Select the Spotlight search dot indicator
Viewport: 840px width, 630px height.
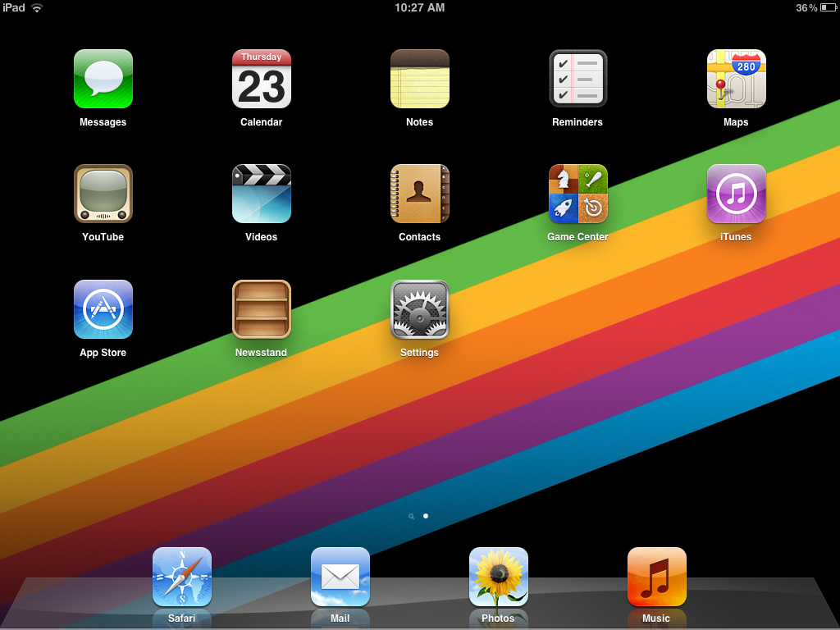[412, 516]
